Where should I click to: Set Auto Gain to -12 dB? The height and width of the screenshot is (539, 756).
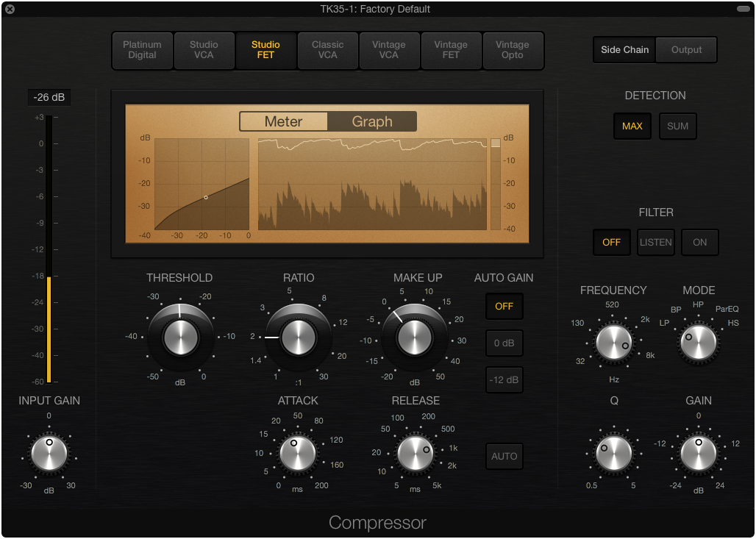pyautogui.click(x=504, y=380)
